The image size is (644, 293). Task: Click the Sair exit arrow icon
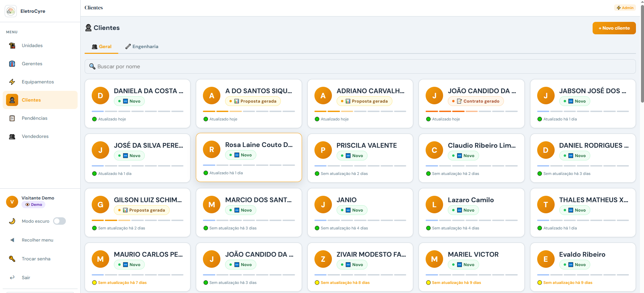(12, 278)
